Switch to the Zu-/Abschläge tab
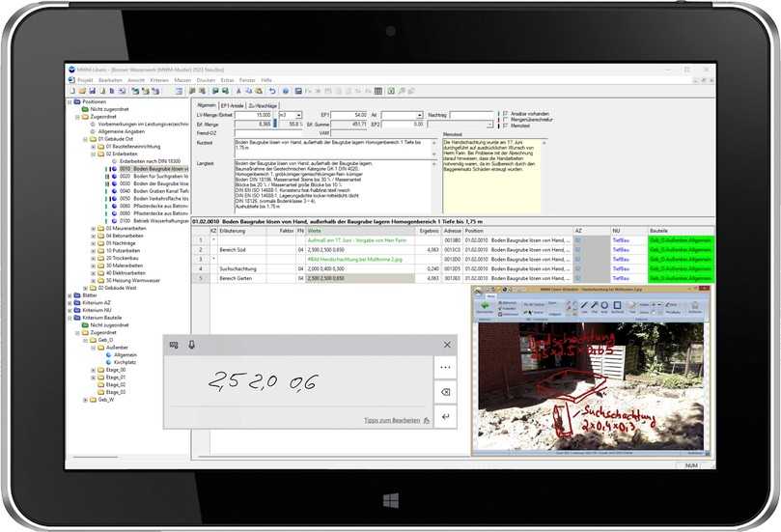The width and height of the screenshot is (781, 532). point(264,104)
